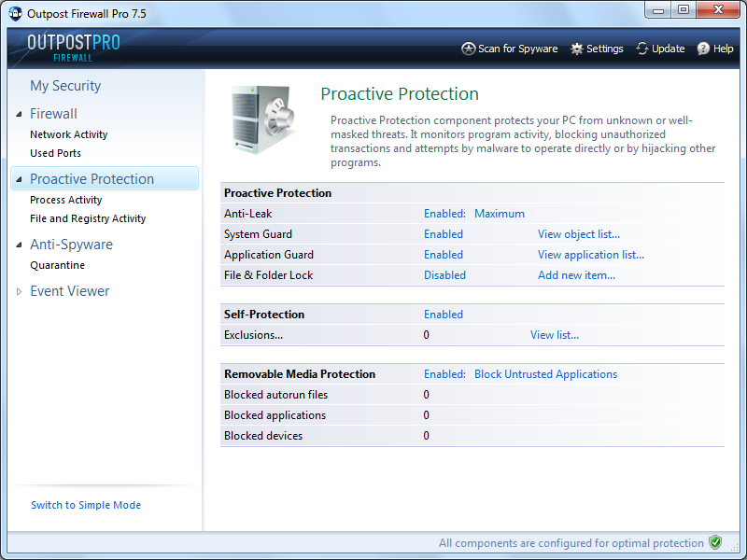The image size is (747, 560).
Task: Expand the Event Viewer tree node
Action: point(20,291)
